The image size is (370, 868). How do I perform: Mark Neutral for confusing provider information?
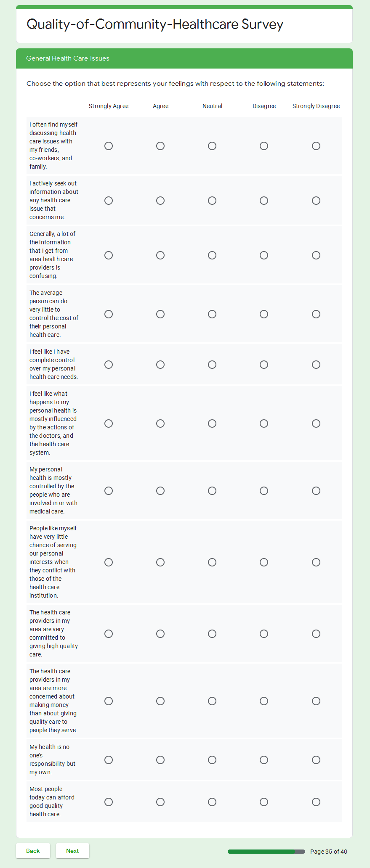(212, 255)
